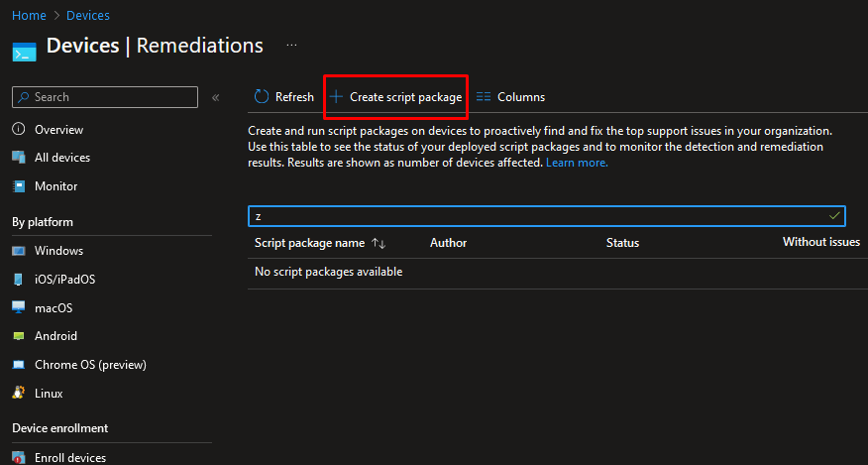The height and width of the screenshot is (465, 868).
Task: Click the Android platform icon
Action: point(19,336)
